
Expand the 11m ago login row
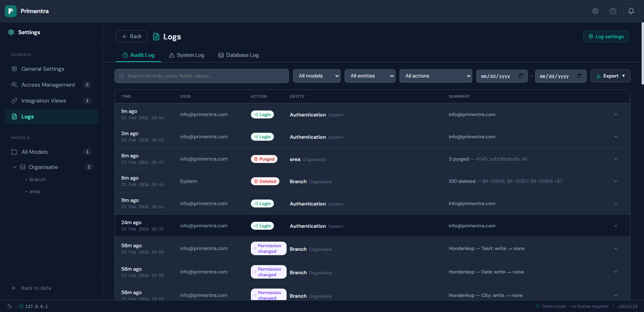click(616, 203)
